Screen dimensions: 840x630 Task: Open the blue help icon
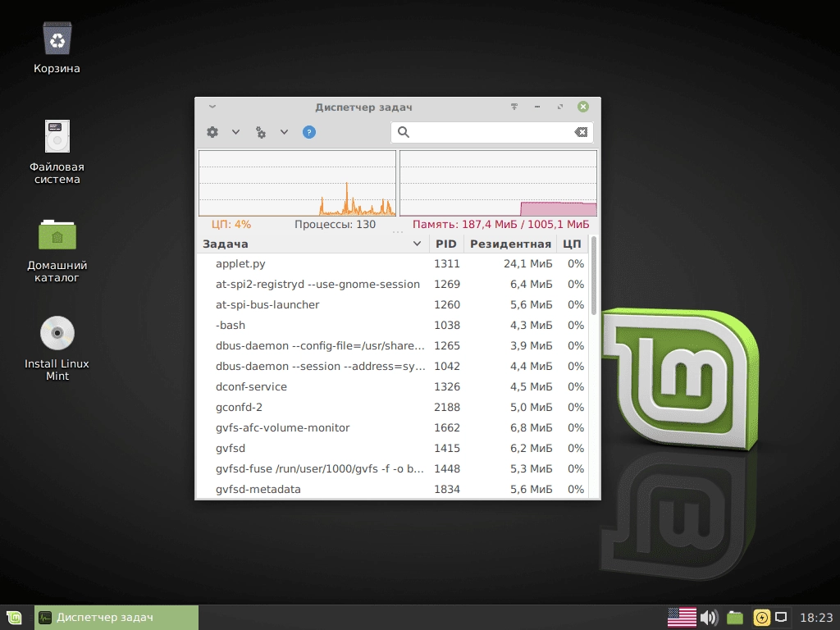click(x=309, y=132)
